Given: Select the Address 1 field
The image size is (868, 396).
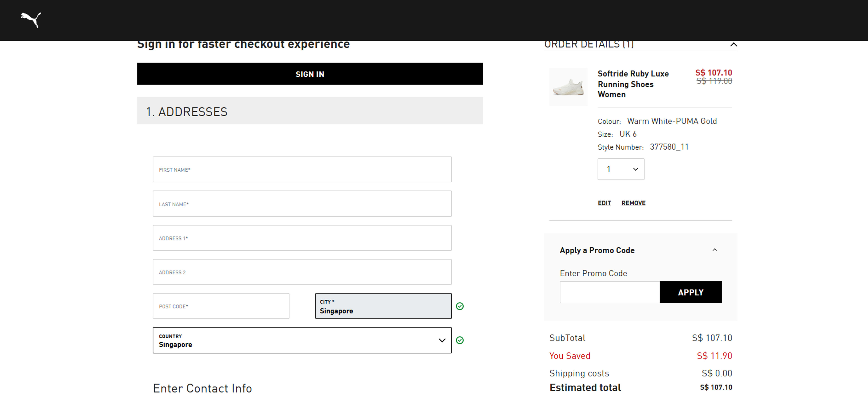Looking at the screenshot, I should (x=302, y=238).
